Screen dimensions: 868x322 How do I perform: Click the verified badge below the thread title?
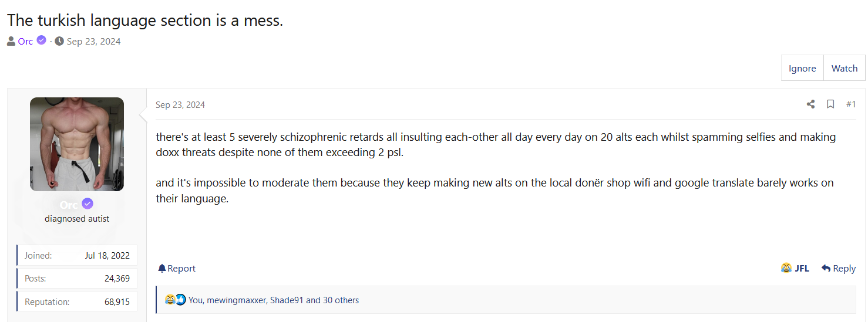tap(41, 40)
